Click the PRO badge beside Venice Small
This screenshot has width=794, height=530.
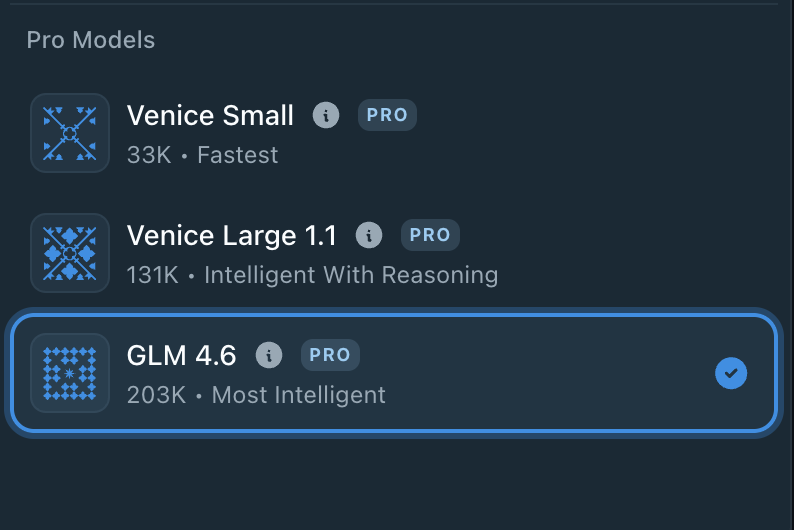click(387, 116)
